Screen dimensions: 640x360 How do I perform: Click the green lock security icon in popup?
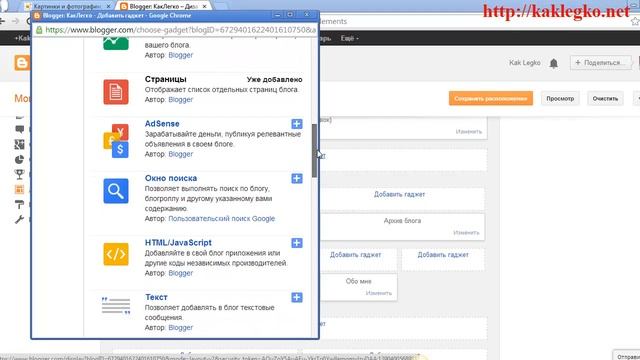39,30
